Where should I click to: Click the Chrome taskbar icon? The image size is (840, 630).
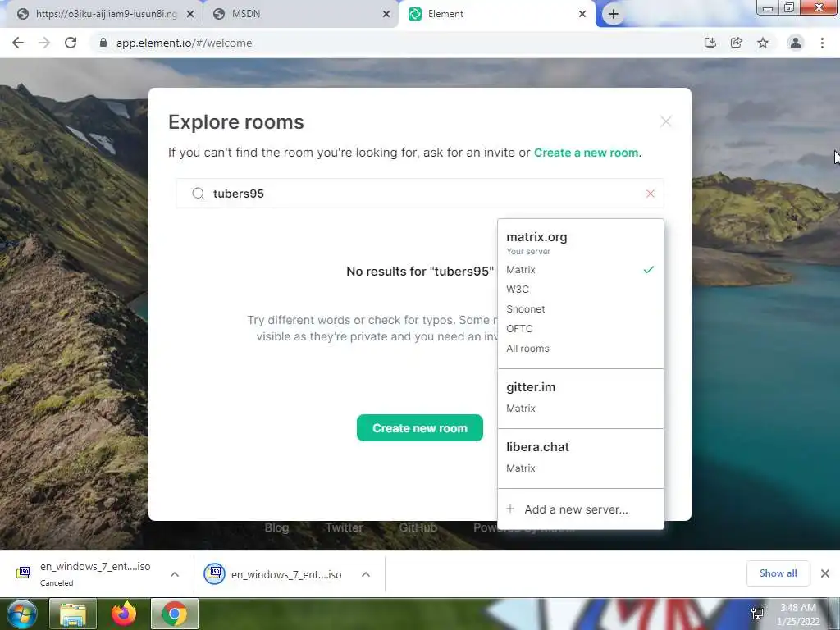[175, 614]
